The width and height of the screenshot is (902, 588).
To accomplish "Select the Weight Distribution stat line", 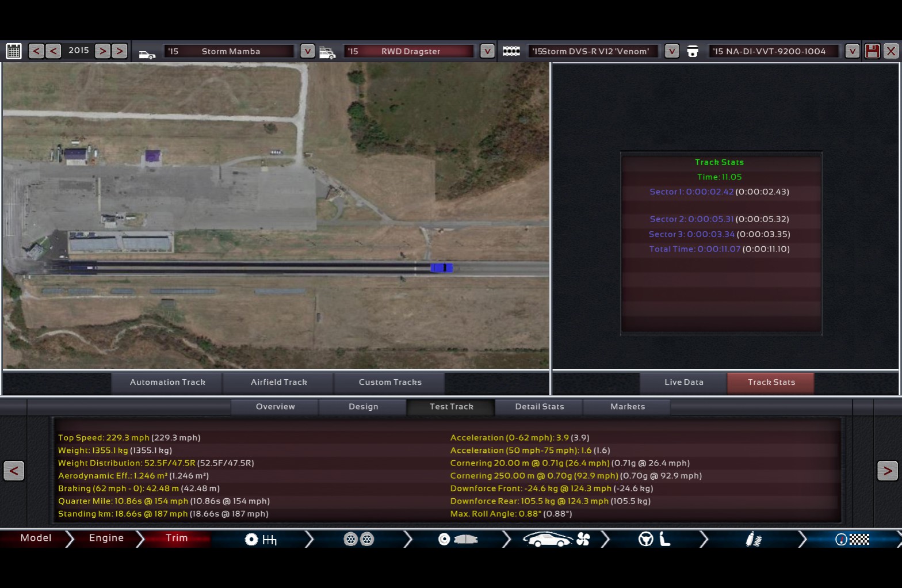I will pyautogui.click(x=156, y=463).
